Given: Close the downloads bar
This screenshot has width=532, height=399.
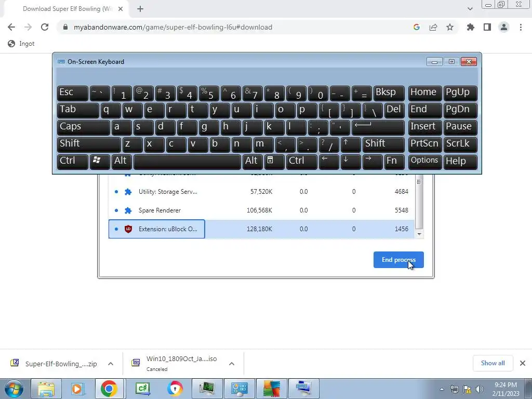Looking at the screenshot, I should (x=523, y=363).
